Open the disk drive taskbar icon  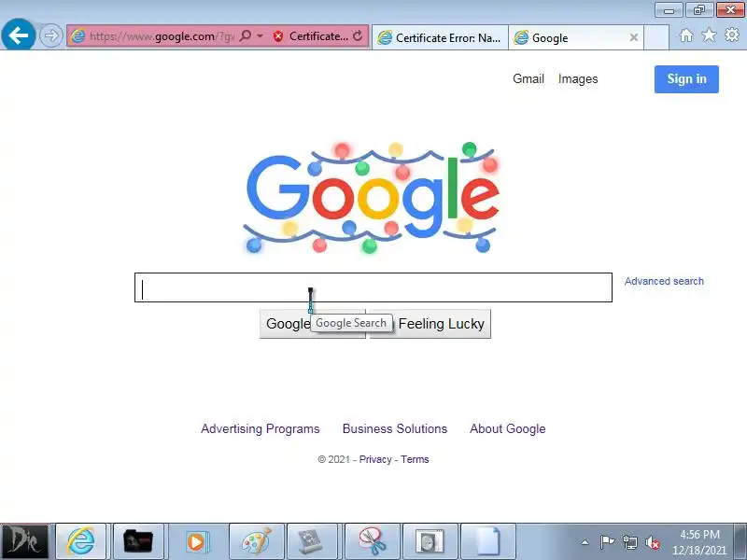pos(430,541)
